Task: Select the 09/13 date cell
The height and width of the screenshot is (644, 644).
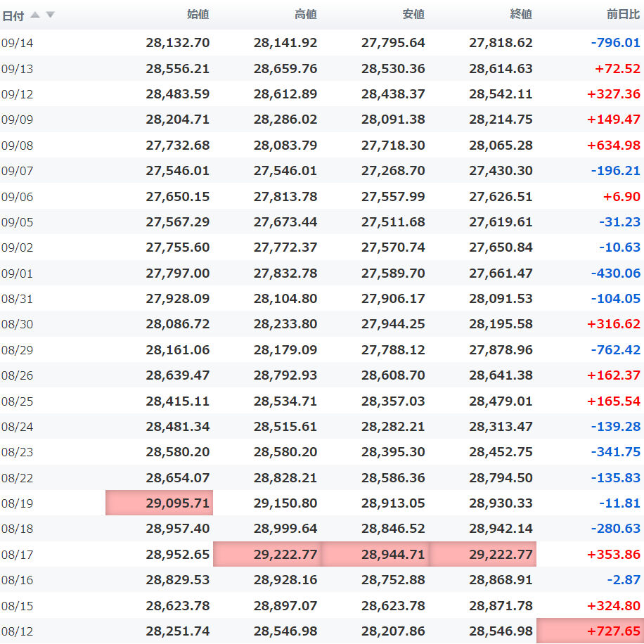Action: (x=18, y=69)
